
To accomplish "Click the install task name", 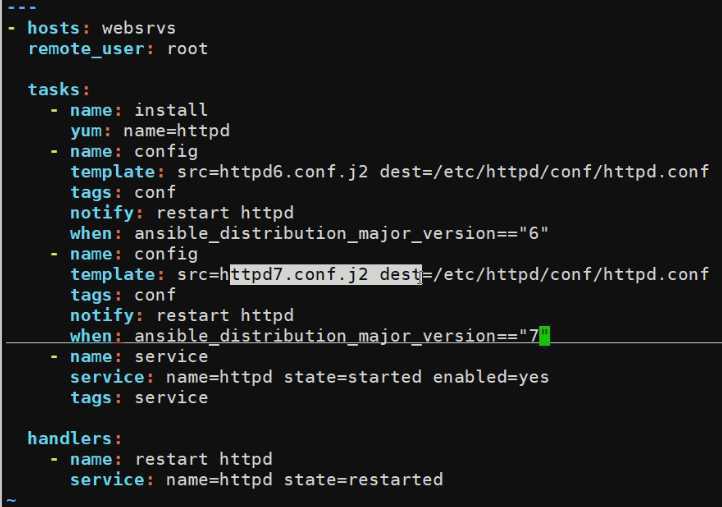I will point(171,110).
